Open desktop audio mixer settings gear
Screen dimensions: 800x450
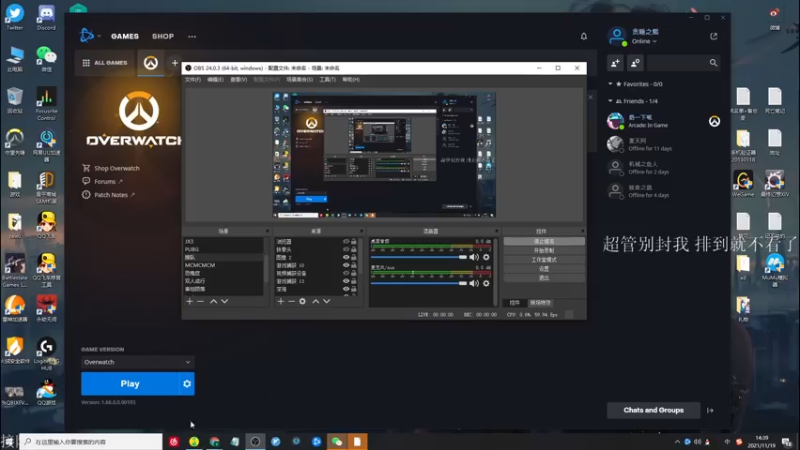[486, 257]
